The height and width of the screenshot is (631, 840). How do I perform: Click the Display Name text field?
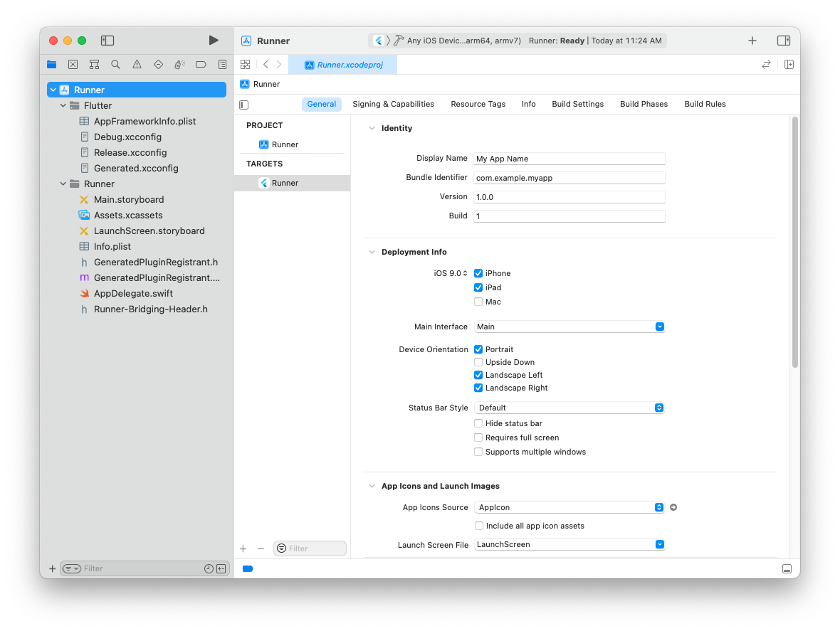[x=569, y=158]
